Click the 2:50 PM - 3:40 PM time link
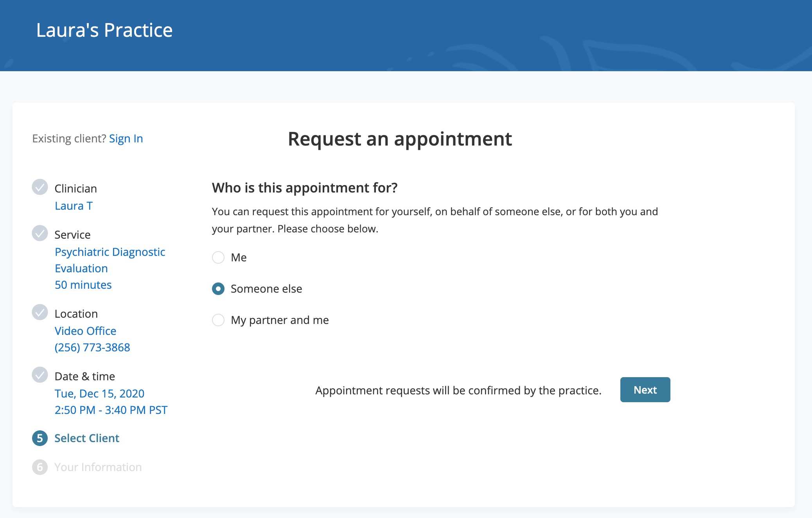 pos(111,410)
